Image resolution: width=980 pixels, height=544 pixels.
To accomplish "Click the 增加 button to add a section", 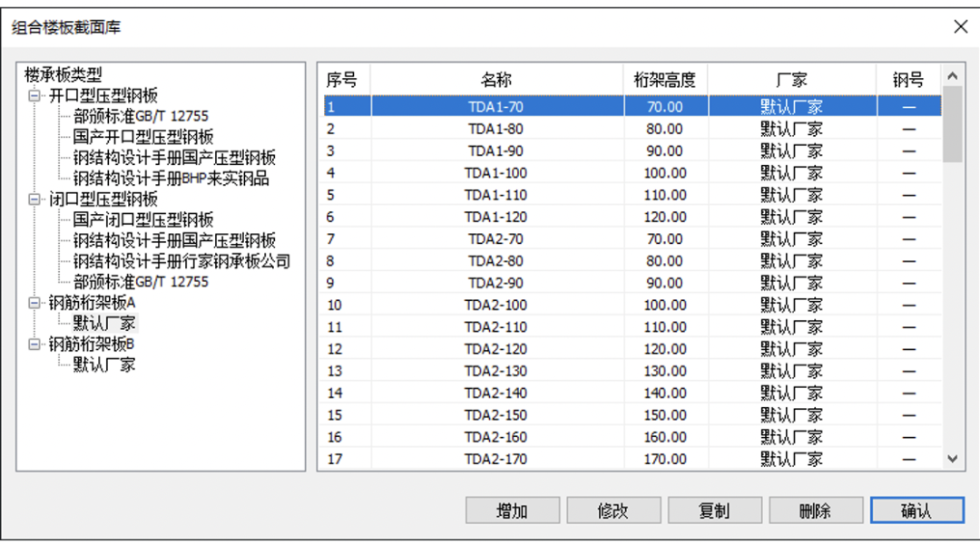I will click(512, 510).
